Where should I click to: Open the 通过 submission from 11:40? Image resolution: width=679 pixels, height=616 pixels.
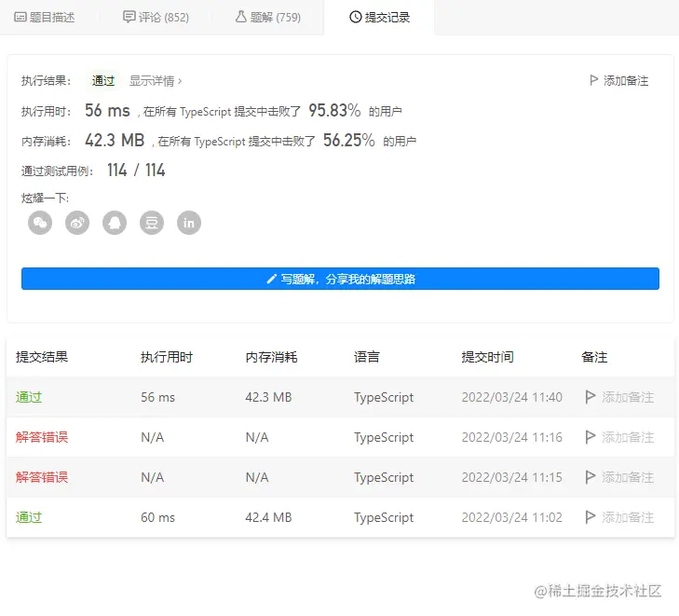tap(29, 397)
